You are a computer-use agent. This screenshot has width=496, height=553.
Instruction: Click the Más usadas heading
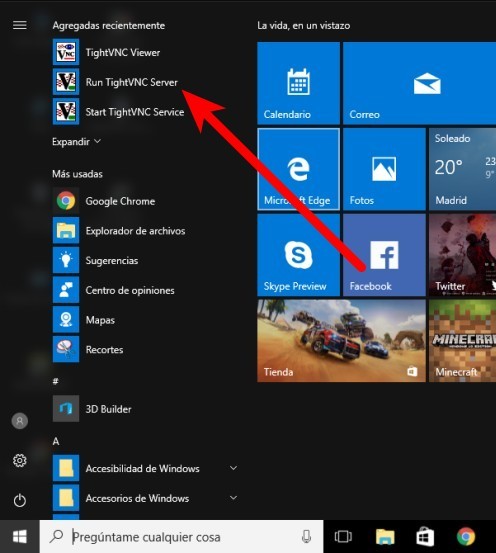[x=77, y=174]
